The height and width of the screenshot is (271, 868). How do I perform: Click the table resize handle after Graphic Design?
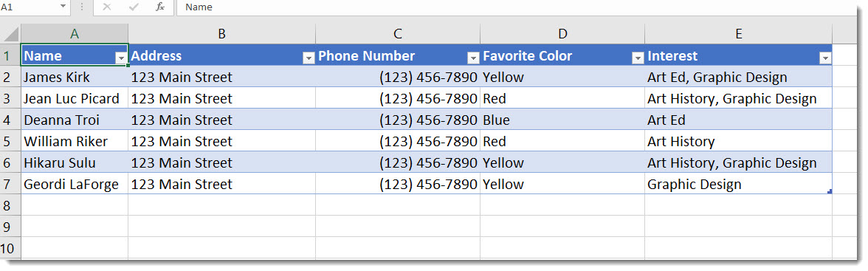[830, 191]
